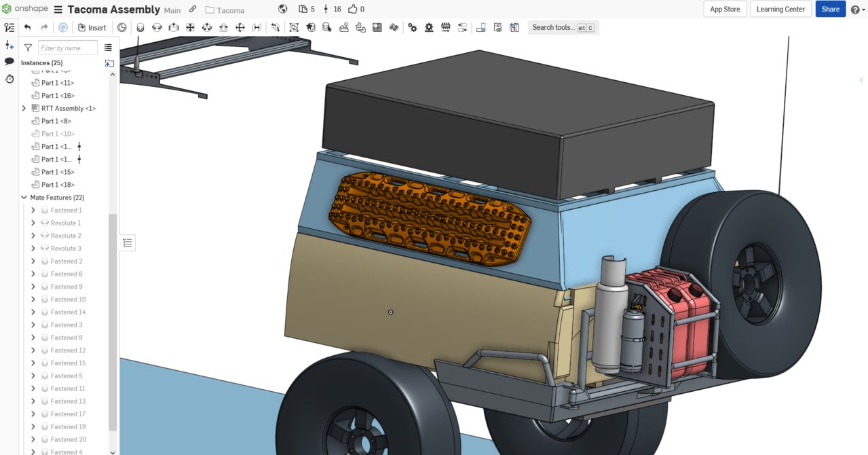Click the Insert button

[92, 27]
